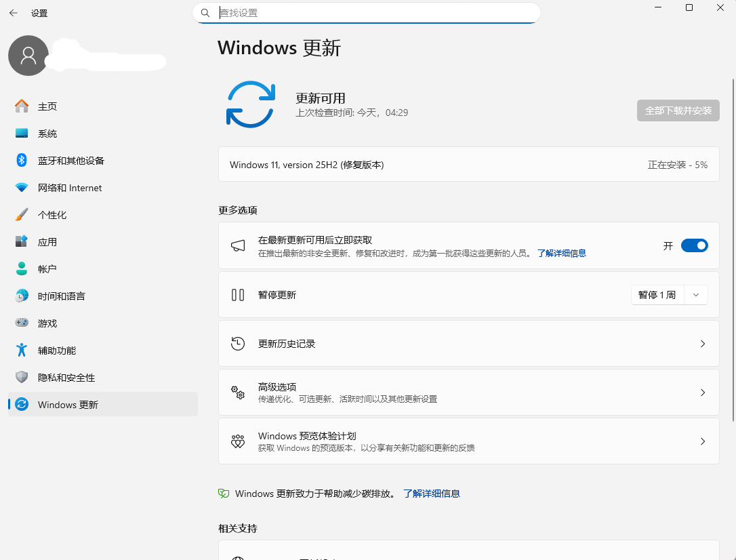Click the 高级选项 row label
The width and height of the screenshot is (736, 560).
coord(277,387)
